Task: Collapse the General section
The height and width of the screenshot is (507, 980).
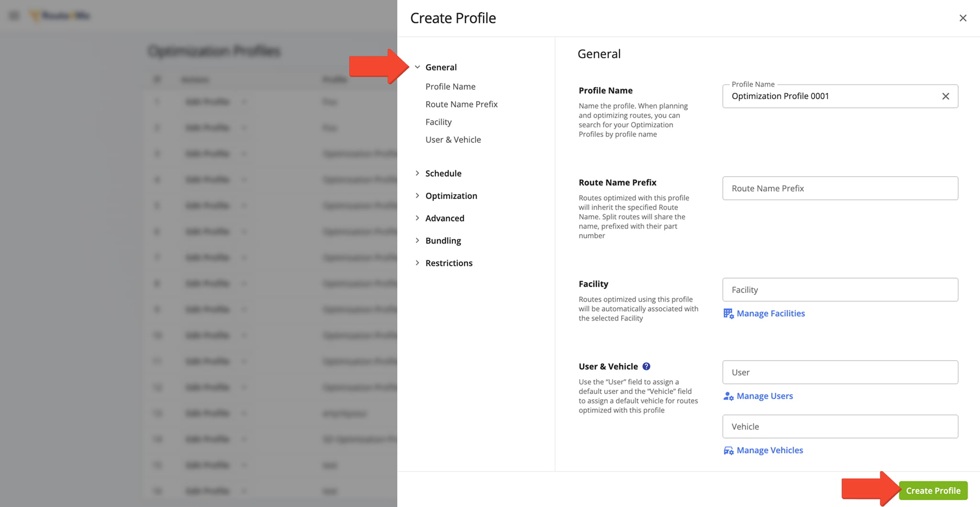Action: 417,67
